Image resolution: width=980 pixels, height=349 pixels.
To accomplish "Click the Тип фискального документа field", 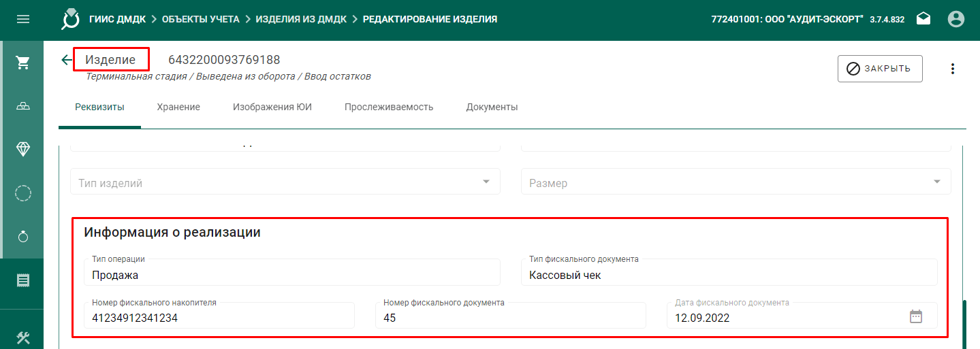I will 729,272.
